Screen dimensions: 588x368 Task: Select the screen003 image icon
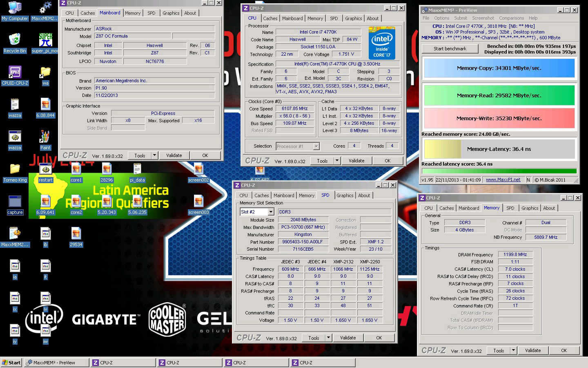(x=198, y=204)
